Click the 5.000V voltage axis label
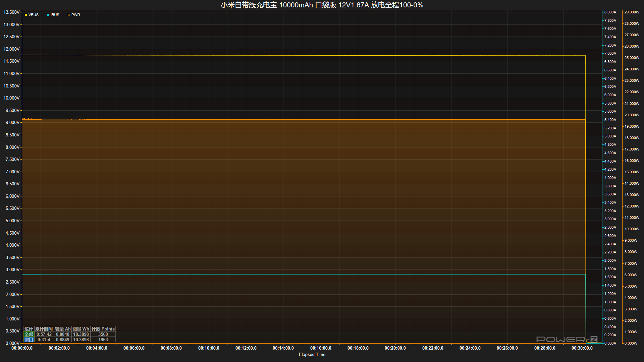 [x=12, y=221]
